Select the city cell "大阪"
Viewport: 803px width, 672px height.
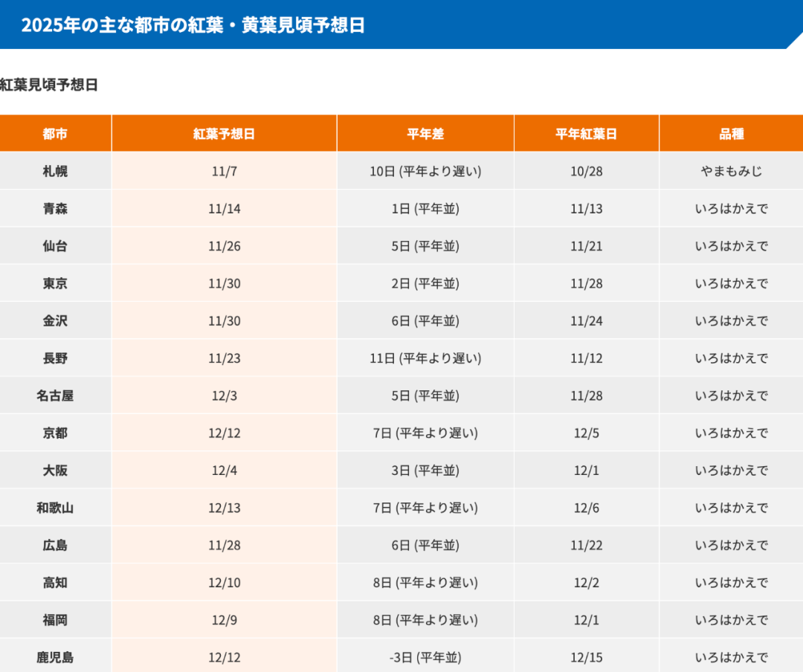pos(55,471)
